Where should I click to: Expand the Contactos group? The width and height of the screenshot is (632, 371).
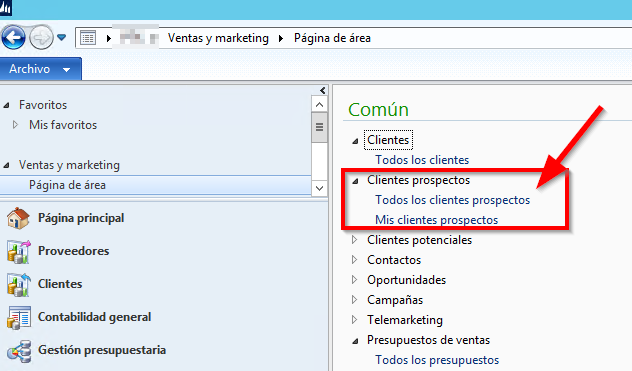click(354, 260)
